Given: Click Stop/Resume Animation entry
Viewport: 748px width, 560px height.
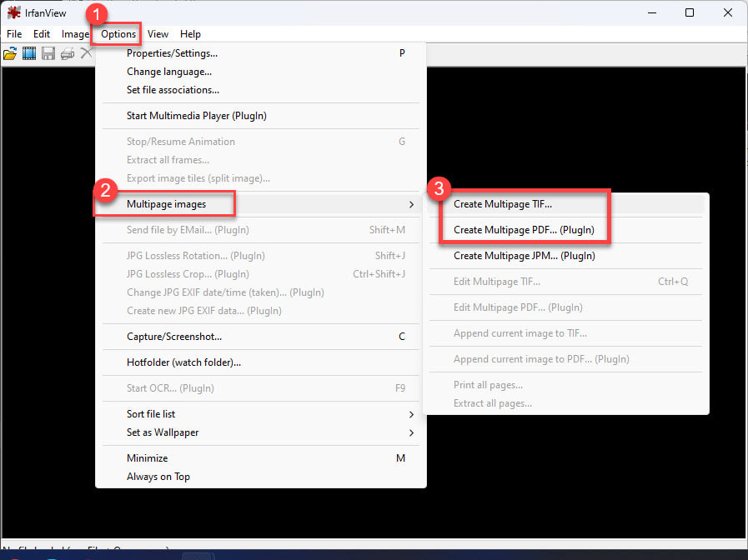Looking at the screenshot, I should (261, 142).
